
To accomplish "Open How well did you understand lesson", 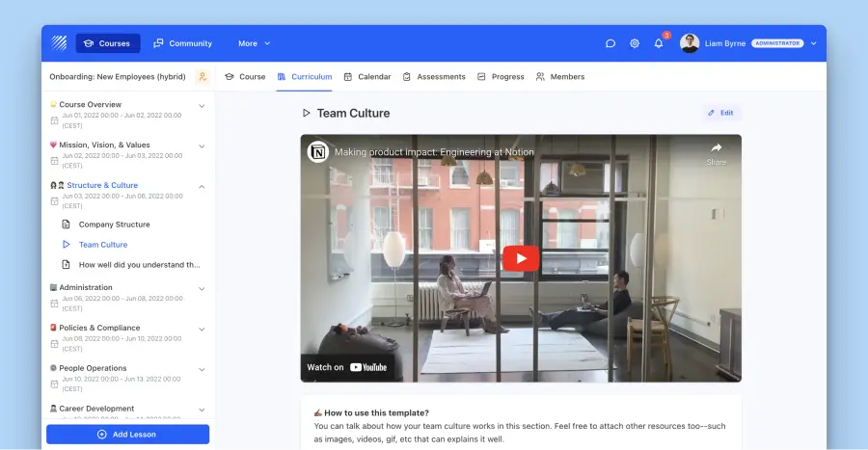I will pos(140,265).
